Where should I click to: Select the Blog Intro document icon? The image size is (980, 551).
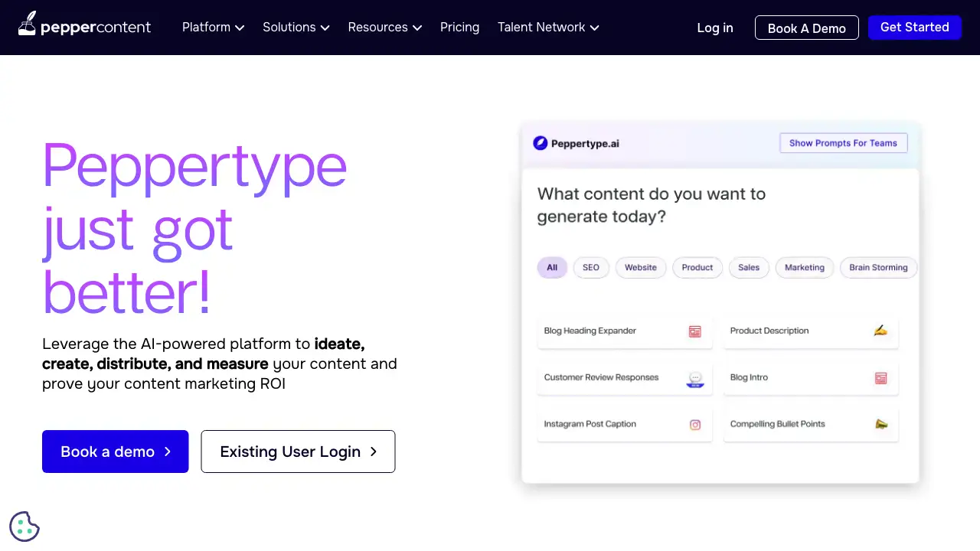point(880,378)
